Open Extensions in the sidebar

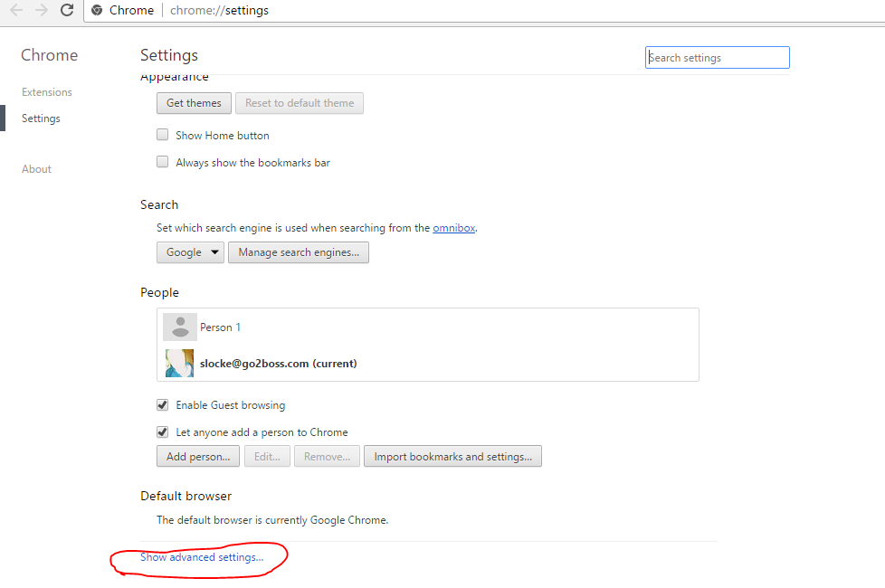click(x=47, y=92)
